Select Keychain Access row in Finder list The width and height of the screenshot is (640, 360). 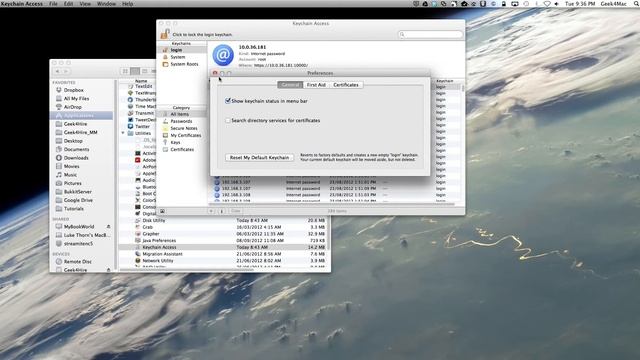(x=224, y=247)
